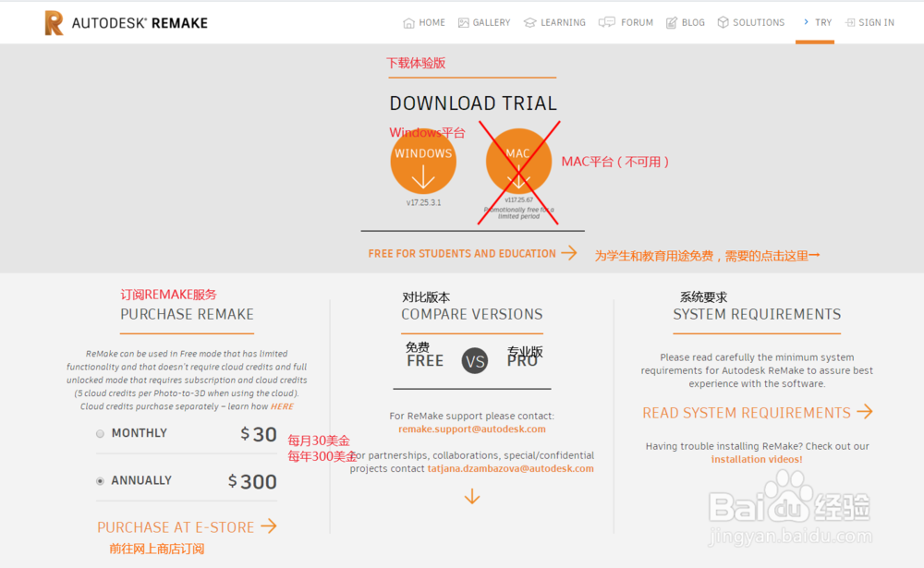Click the SYSTEM REQUIREMENTS heading
The width and height of the screenshot is (924, 568).
757,314
